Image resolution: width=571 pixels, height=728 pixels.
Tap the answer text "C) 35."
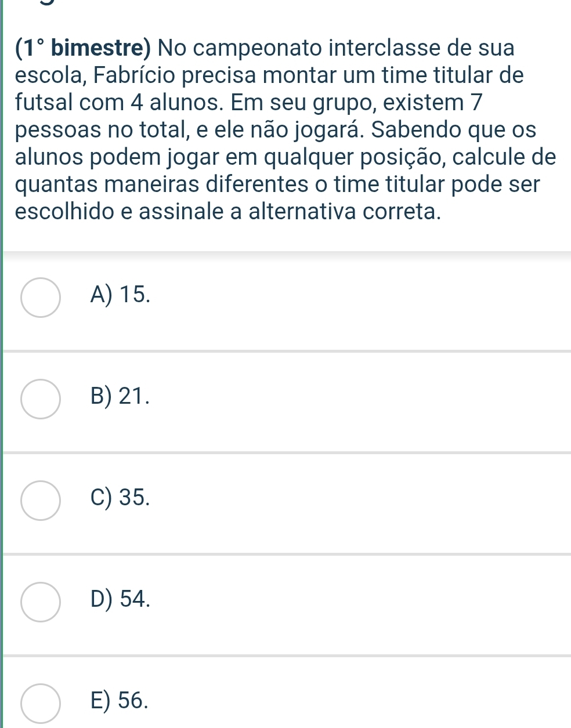[x=121, y=498]
